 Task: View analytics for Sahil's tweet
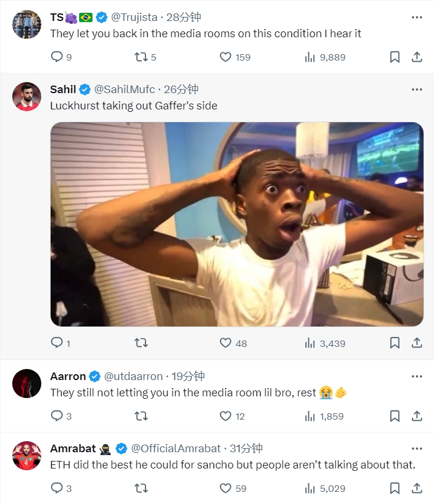pos(310,343)
